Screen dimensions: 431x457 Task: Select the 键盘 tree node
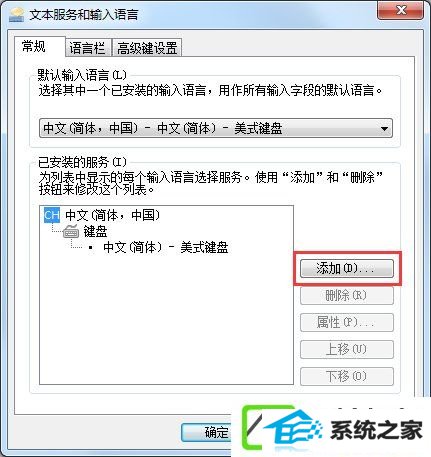click(x=95, y=231)
